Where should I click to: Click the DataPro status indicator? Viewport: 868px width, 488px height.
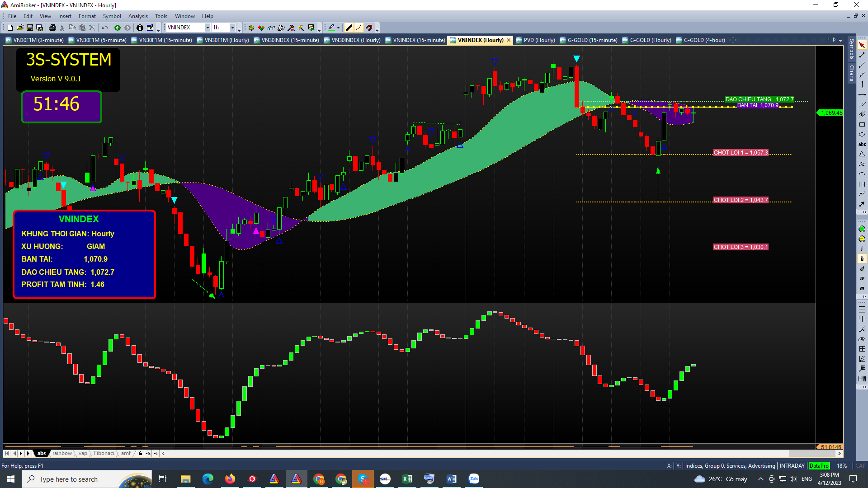pos(819,466)
